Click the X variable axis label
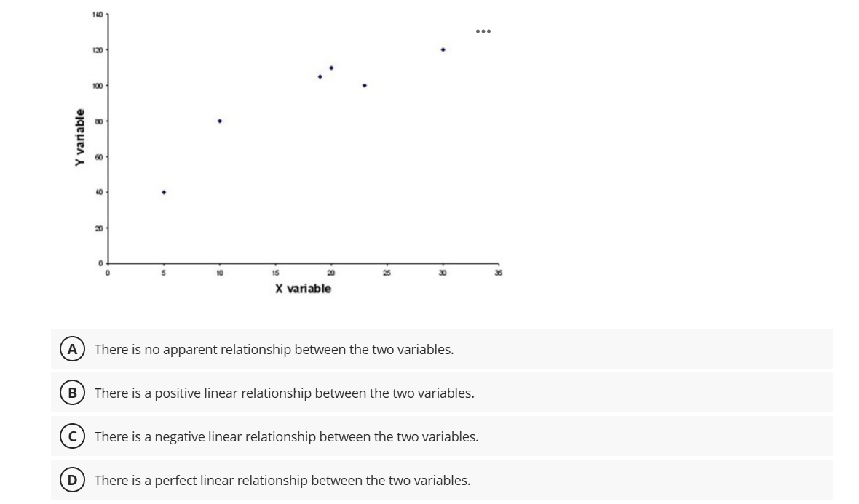859x504 pixels. click(304, 288)
